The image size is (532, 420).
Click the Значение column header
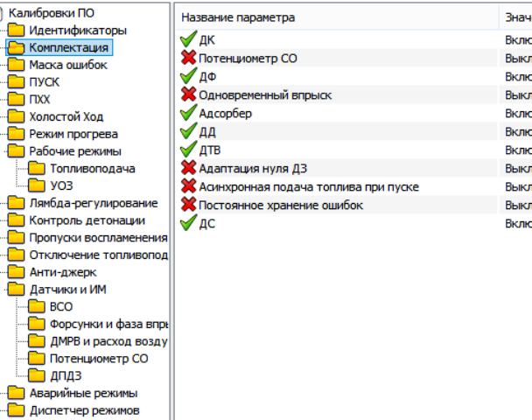point(516,17)
